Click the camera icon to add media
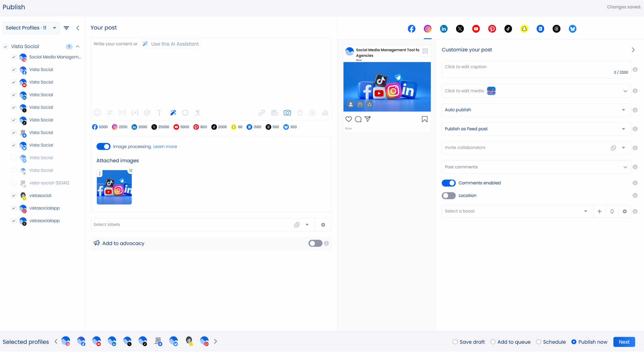The width and height of the screenshot is (644, 352). click(x=287, y=113)
